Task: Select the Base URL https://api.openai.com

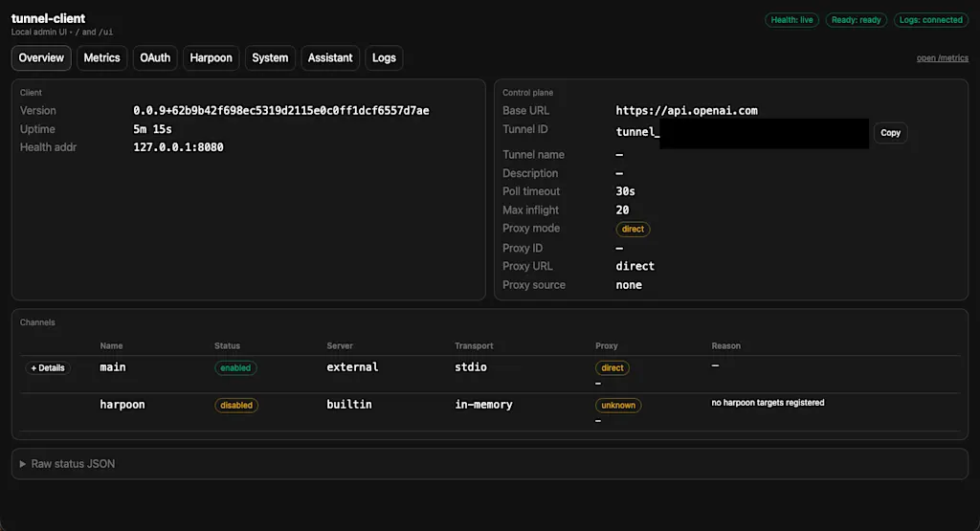Action: [x=686, y=111]
